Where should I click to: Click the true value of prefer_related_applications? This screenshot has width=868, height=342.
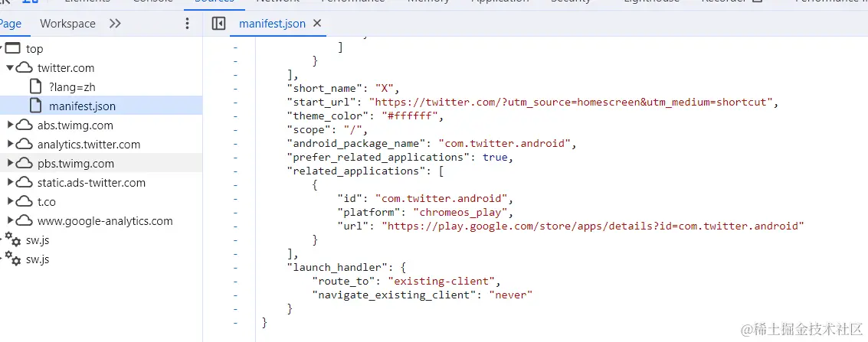click(494, 158)
